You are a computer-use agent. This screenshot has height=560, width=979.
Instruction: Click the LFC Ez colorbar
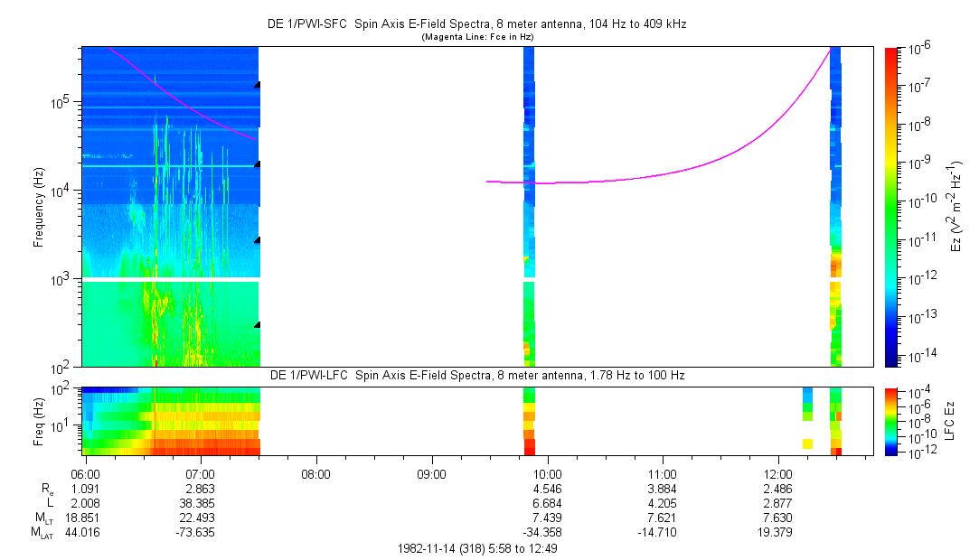coord(891,420)
